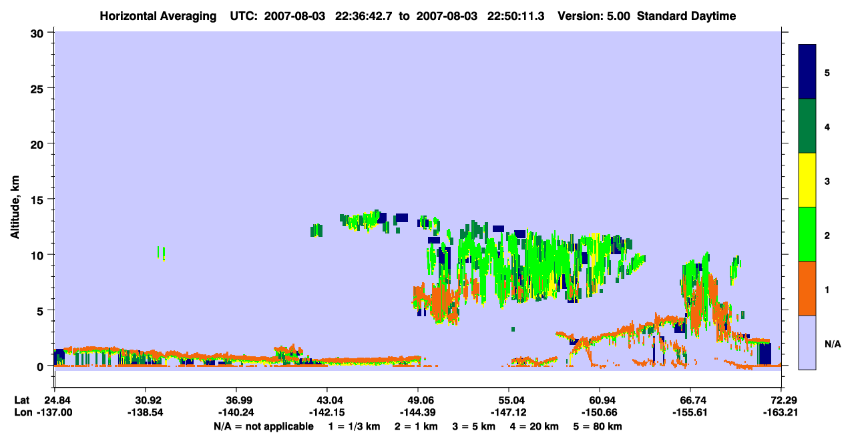This screenshot has height=445, width=868.
Task: Click the longitude value -142.15
Action: coord(327,413)
